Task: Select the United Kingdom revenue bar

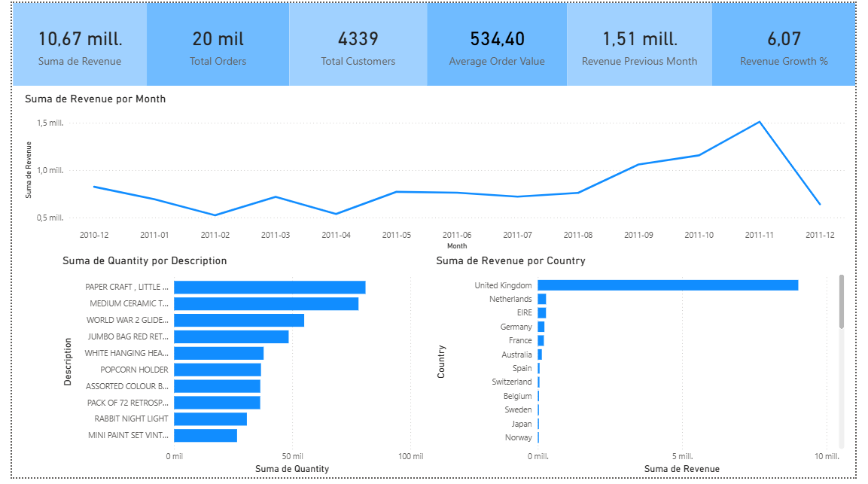Action: pos(669,285)
